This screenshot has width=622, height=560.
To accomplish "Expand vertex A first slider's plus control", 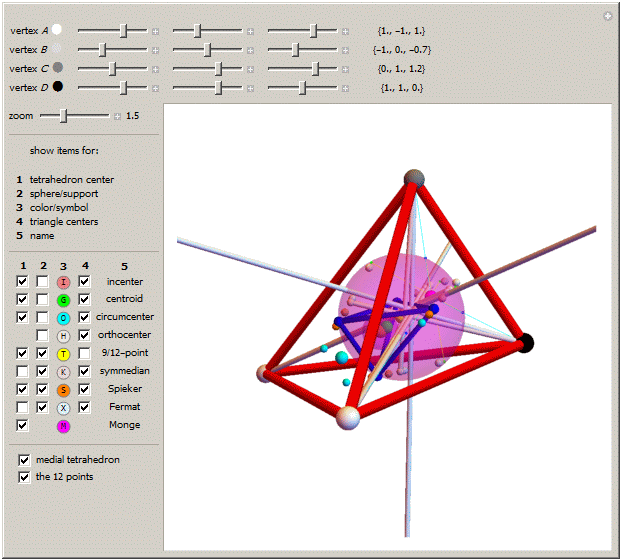I will click(x=155, y=31).
